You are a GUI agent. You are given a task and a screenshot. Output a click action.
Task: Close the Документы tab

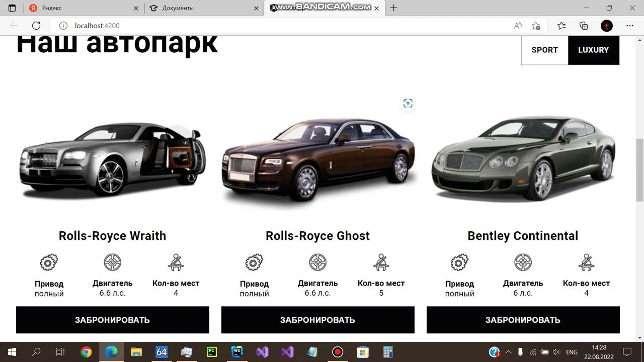coord(257,8)
